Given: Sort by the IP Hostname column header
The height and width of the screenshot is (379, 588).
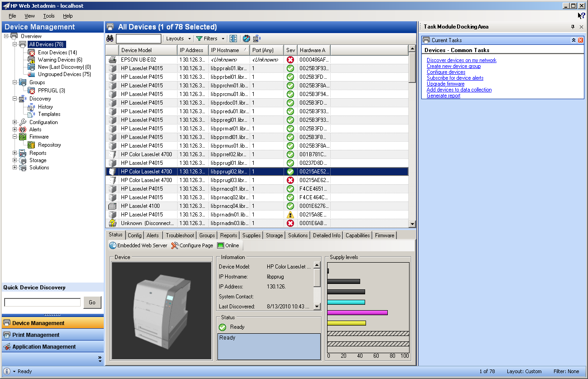Looking at the screenshot, I should click(229, 50).
